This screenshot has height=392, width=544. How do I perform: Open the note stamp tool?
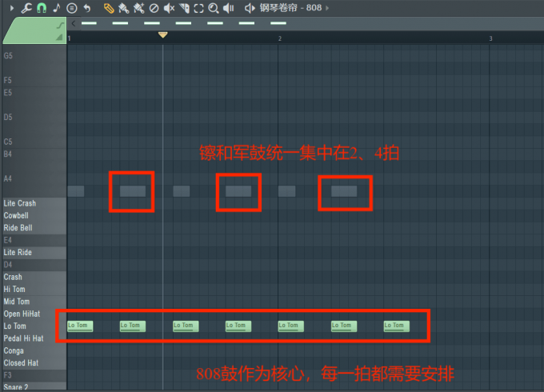[x=57, y=8]
